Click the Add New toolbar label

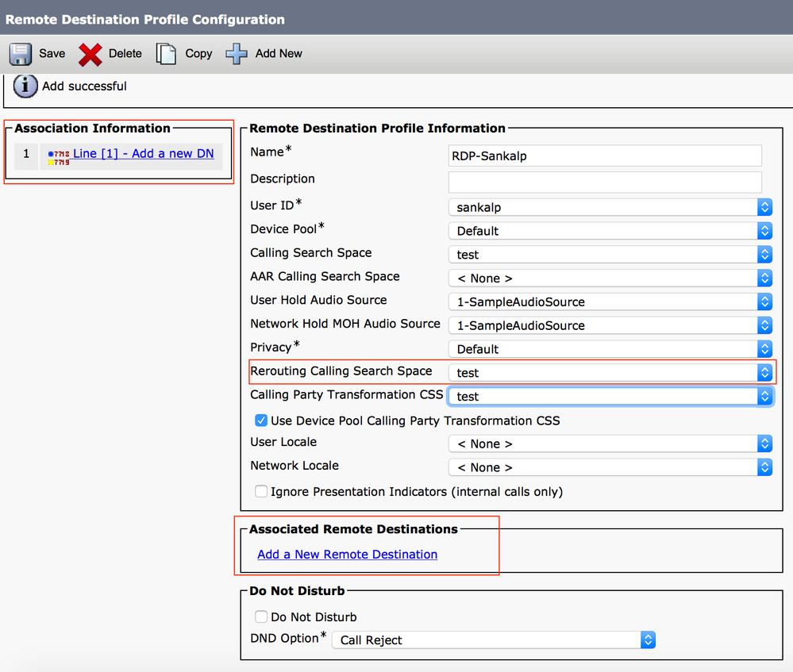coord(279,54)
